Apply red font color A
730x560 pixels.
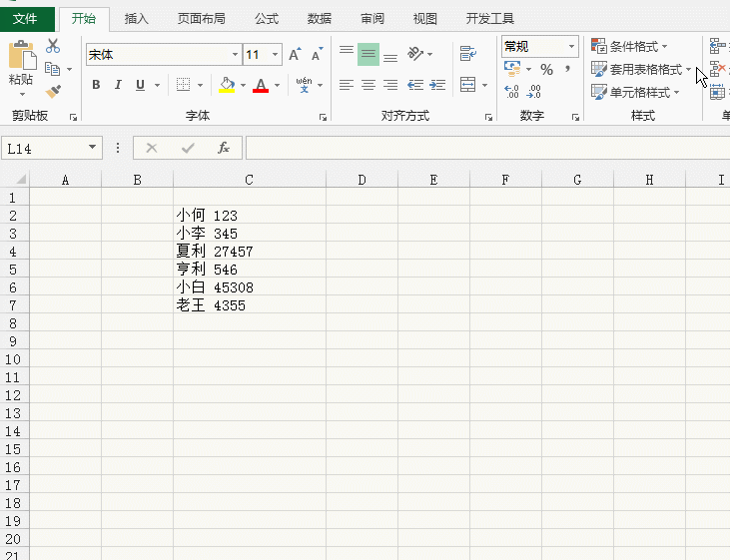coord(261,85)
